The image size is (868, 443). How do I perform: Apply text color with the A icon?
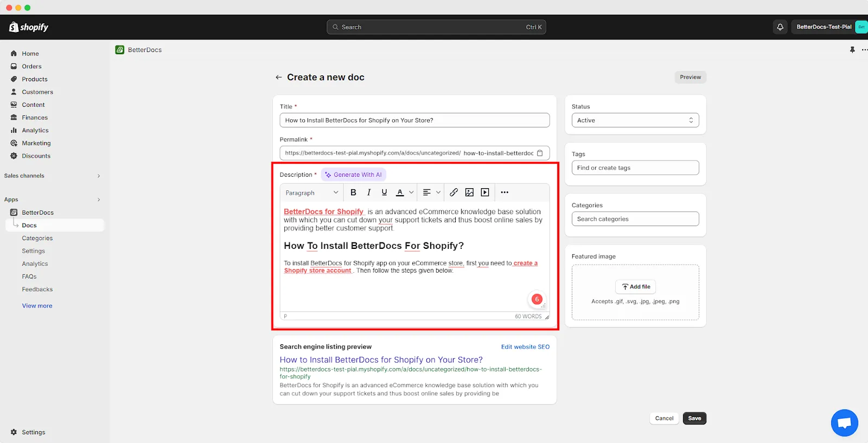pos(400,192)
